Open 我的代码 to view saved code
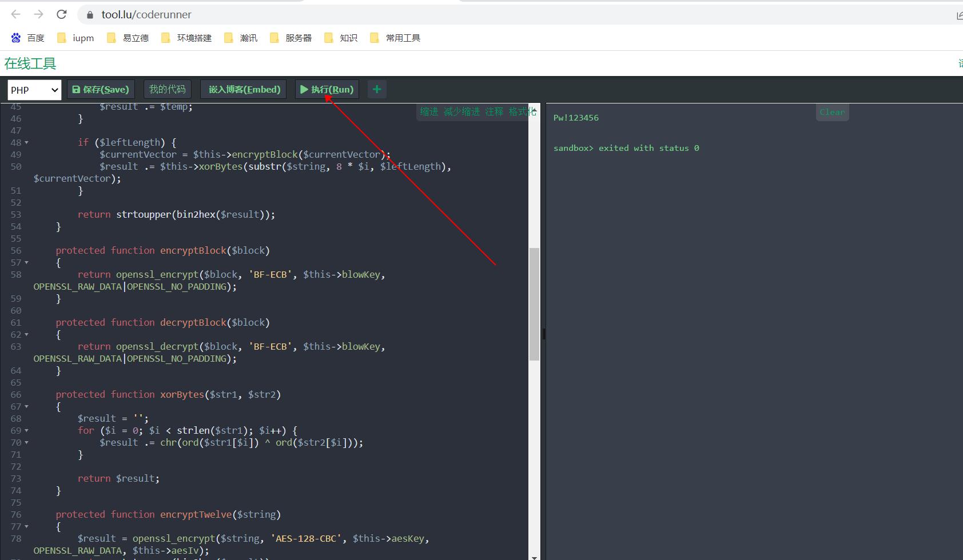963x560 pixels. [167, 89]
